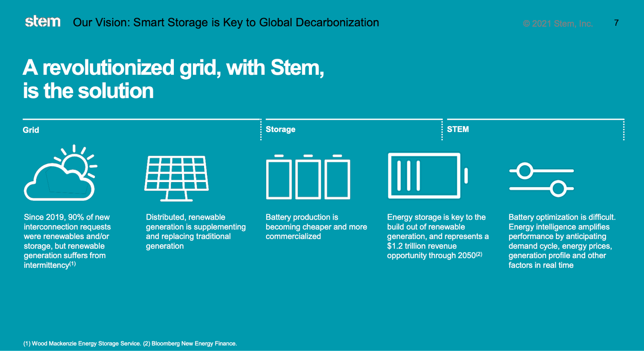Click the 'Energy storage is key' paragraph
Image resolution: width=644 pixels, height=351 pixels.
(x=438, y=236)
